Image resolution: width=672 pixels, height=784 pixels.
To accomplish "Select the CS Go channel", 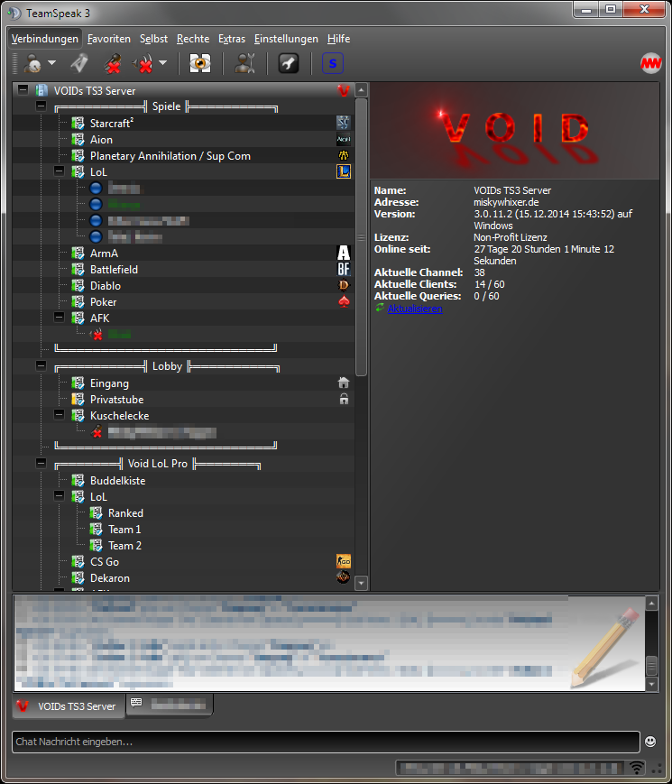I will click(105, 562).
